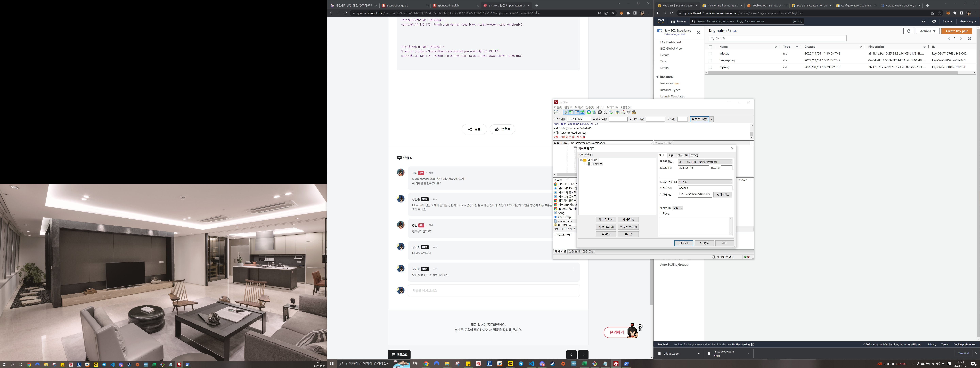
Task: Open FileZilla 서버(S) menu
Action: [600, 108]
